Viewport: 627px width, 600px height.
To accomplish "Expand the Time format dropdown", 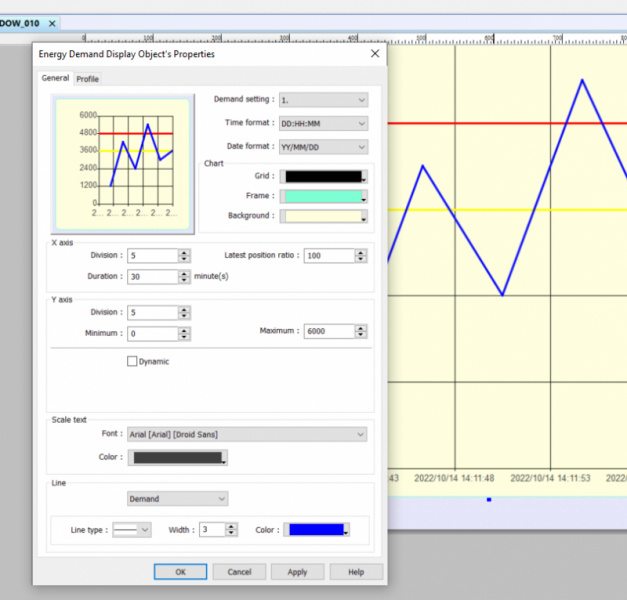I will coord(323,123).
